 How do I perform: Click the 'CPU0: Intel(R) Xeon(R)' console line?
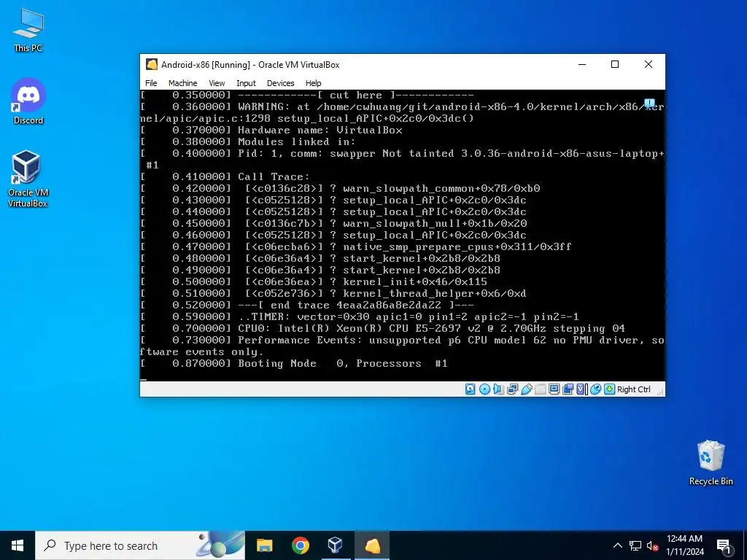click(382, 328)
